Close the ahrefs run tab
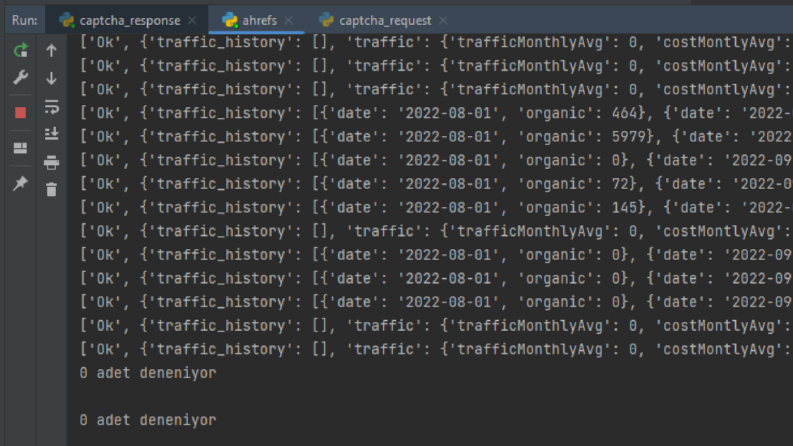The width and height of the screenshot is (793, 446). 289,20
